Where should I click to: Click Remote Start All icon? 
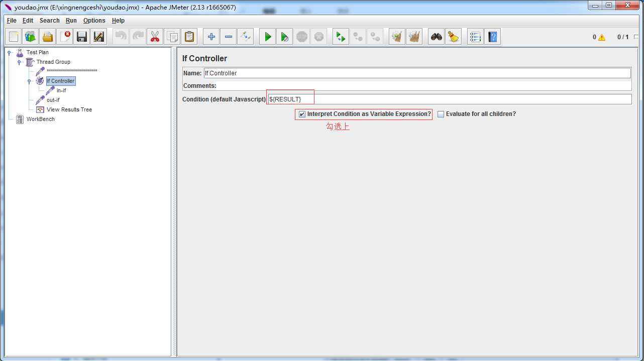tap(341, 37)
